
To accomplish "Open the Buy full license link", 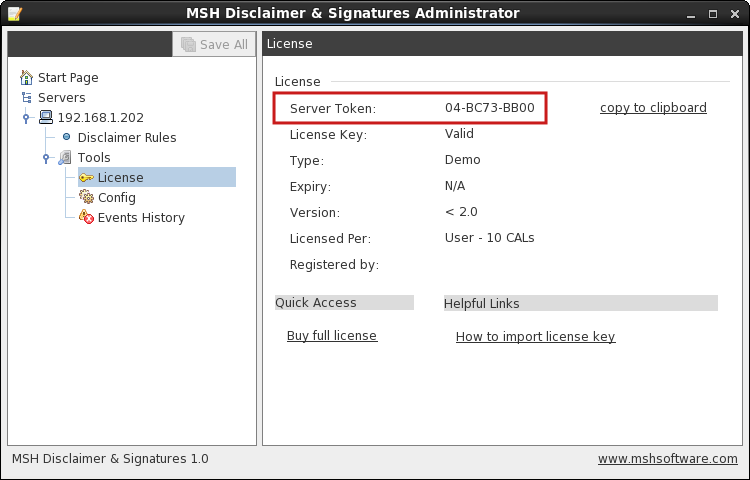I will point(332,336).
